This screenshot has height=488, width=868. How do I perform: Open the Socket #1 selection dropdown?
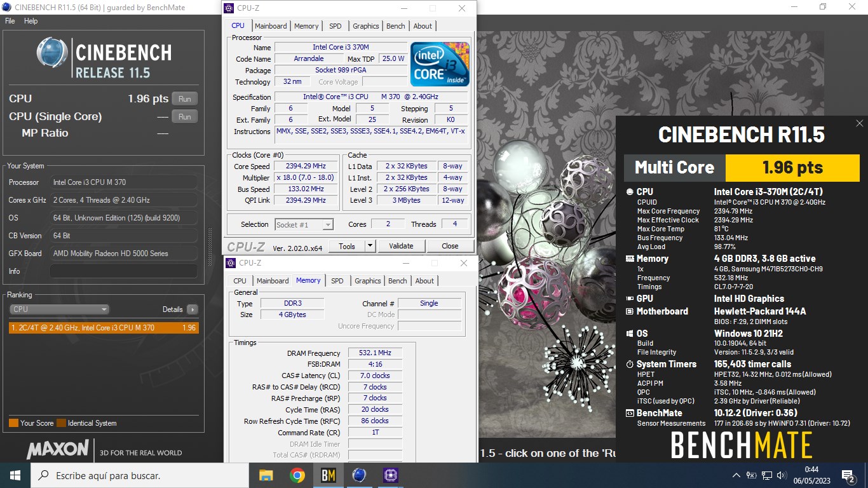(304, 224)
